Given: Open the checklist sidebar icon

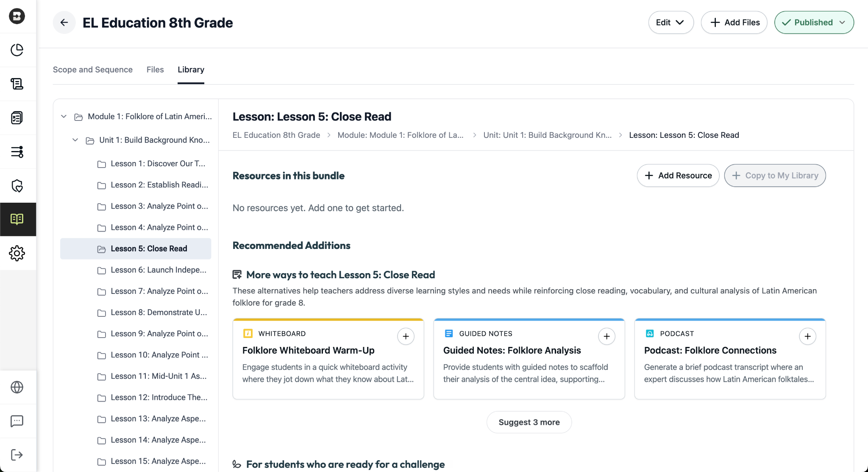Looking at the screenshot, I should [x=17, y=118].
